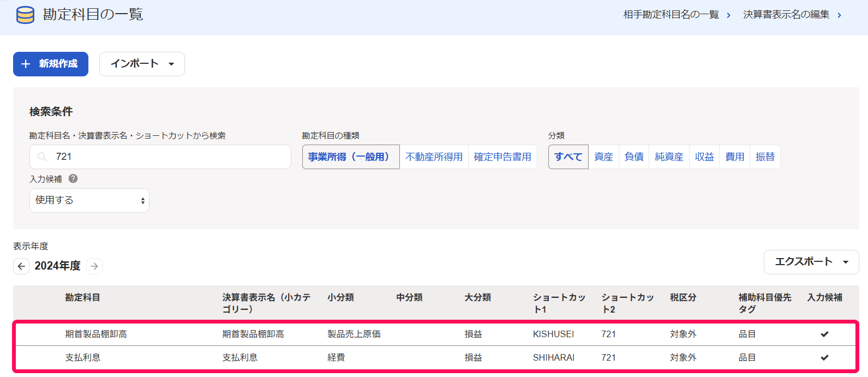Click the 勘定科目 column header

click(x=83, y=297)
